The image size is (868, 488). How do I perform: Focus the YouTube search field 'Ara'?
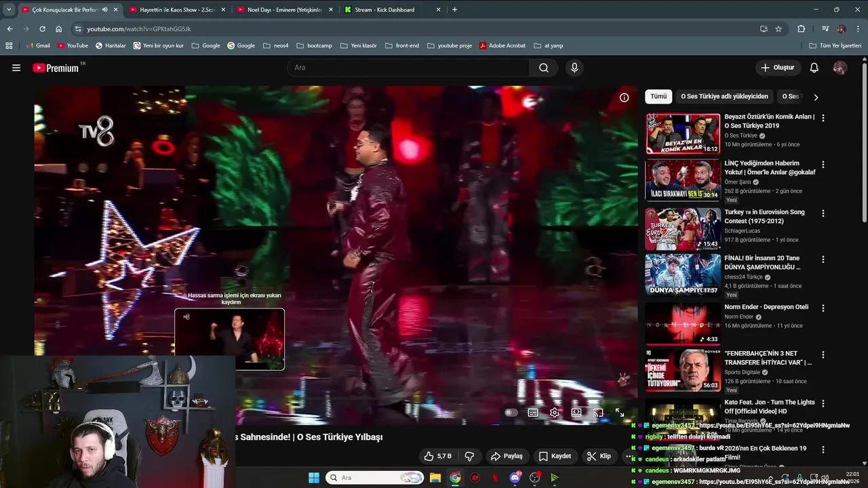408,68
